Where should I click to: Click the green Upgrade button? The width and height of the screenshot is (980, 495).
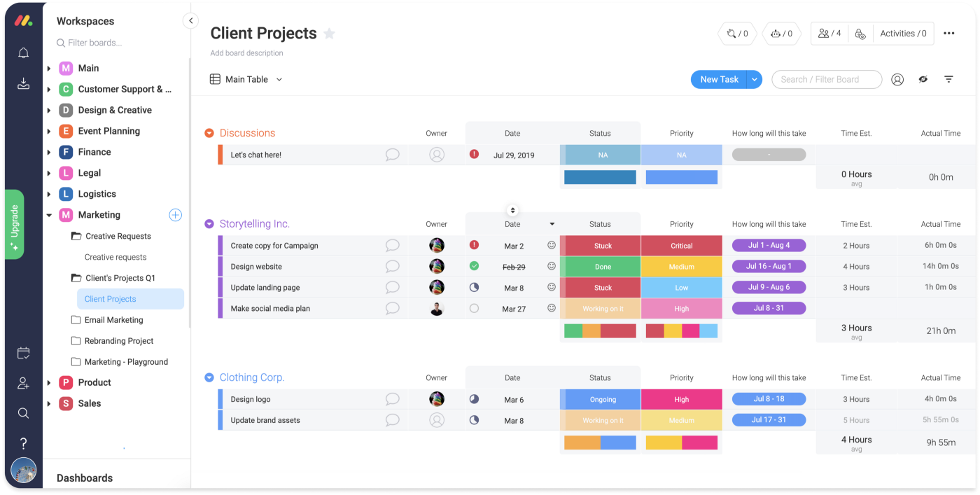pos(14,224)
